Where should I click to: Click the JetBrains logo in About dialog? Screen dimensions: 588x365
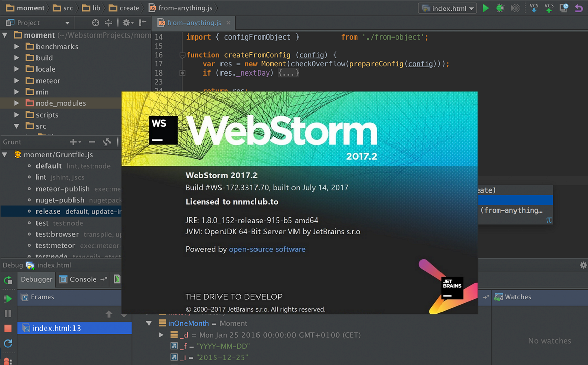point(452,288)
